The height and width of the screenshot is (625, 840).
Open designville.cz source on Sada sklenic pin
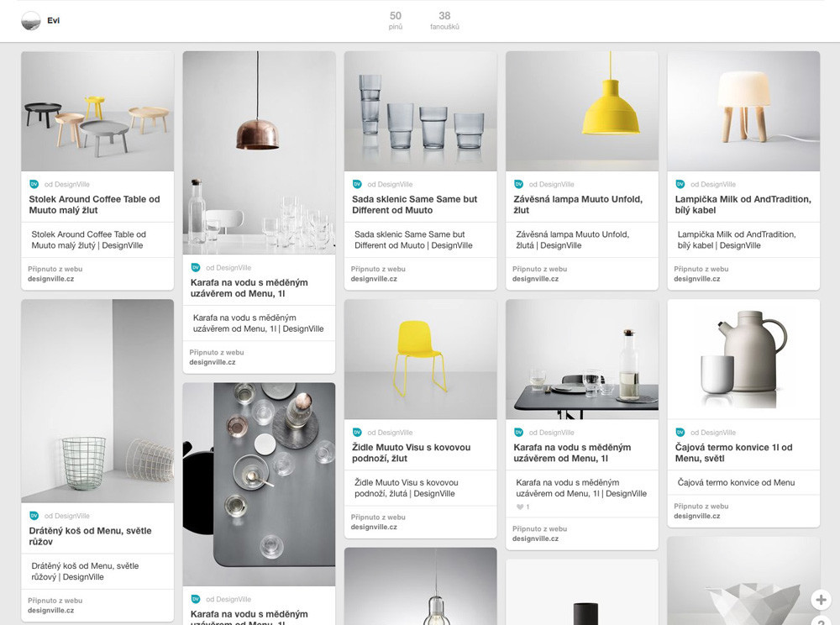[374, 279]
